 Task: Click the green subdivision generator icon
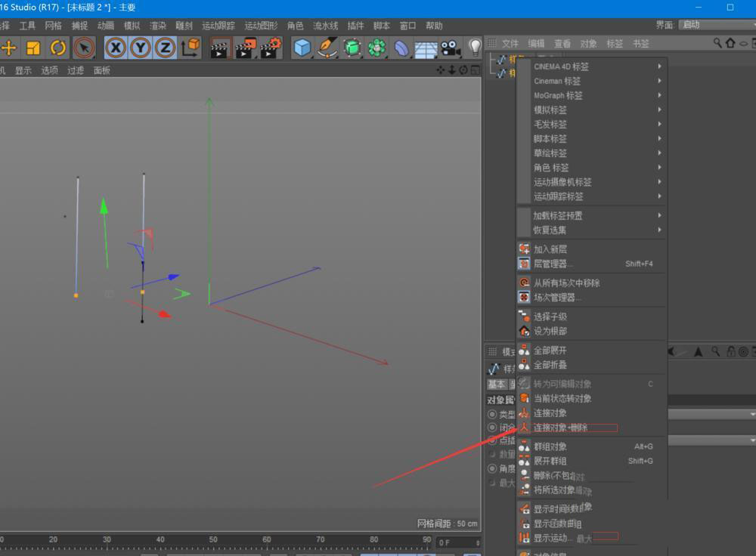[352, 48]
